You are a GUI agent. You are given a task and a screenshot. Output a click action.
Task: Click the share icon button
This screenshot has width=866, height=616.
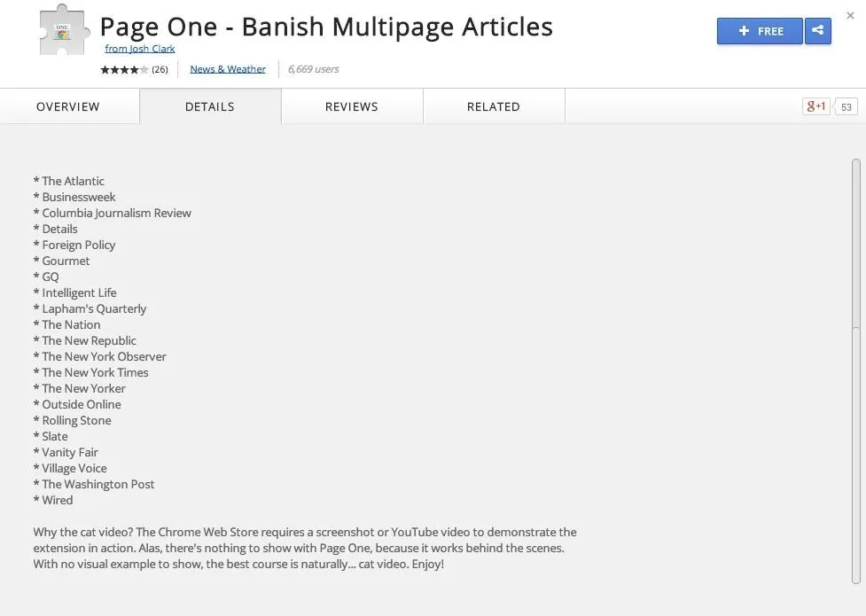pyautogui.click(x=818, y=31)
